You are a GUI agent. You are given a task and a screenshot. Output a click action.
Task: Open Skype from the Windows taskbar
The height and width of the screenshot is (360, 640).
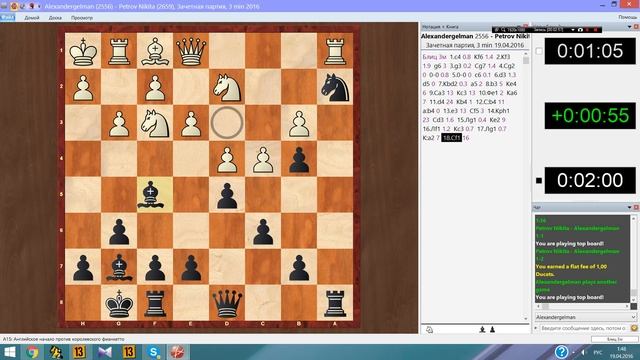[x=153, y=352]
